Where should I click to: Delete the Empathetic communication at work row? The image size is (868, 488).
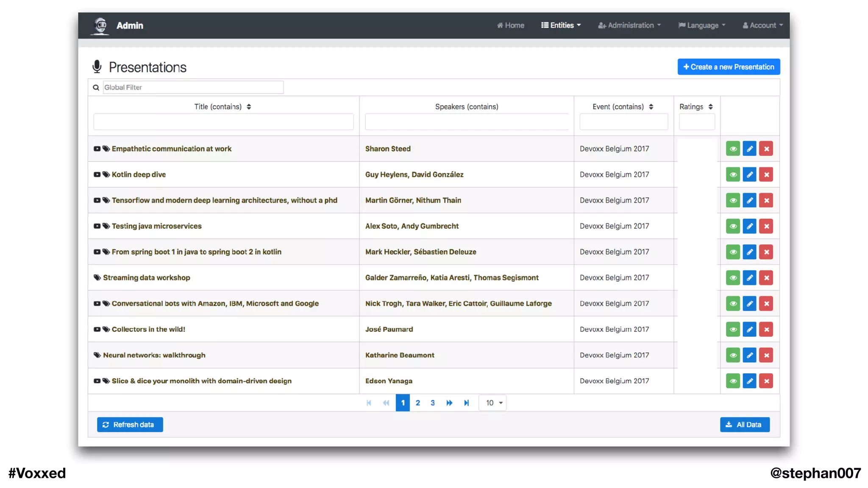[x=766, y=149]
